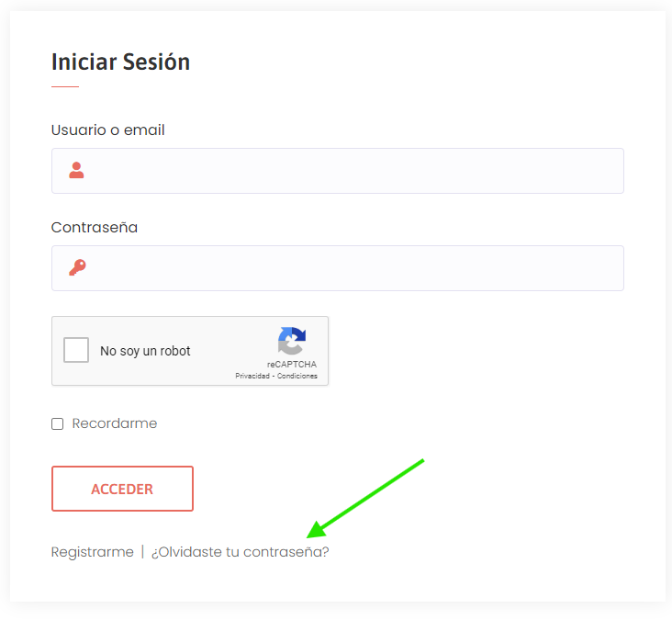Click the red underline beneath the heading
Viewport: 672px width, 620px height.
(65, 86)
